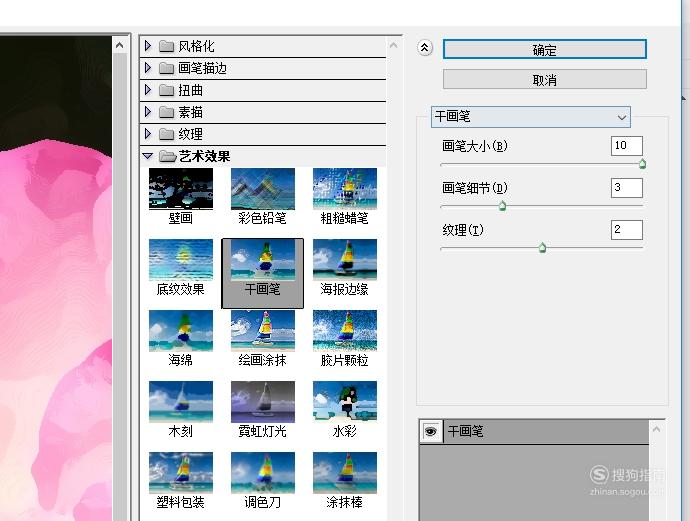
Task: Expand the 素描 filter folder
Action: tap(148, 112)
